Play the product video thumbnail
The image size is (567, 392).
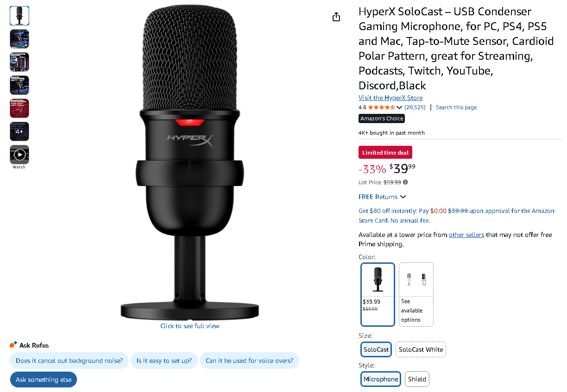tap(19, 155)
